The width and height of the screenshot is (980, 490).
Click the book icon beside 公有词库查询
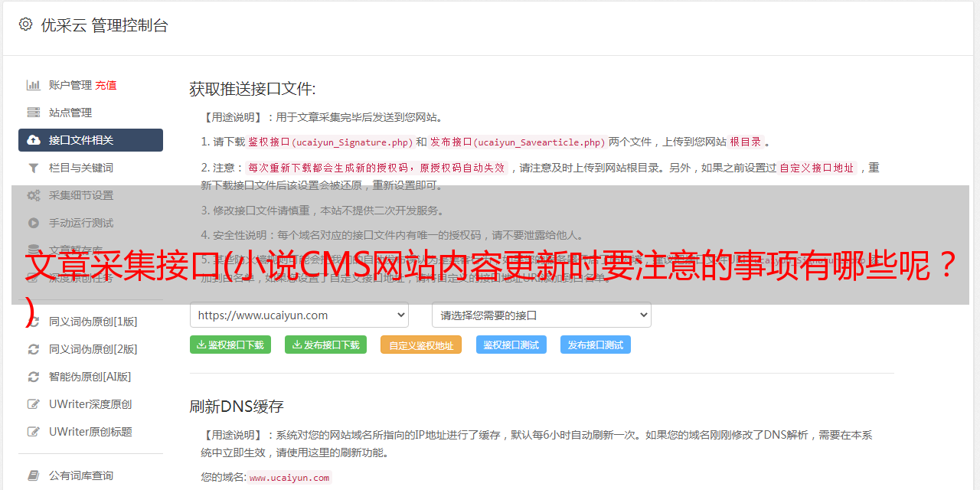[34, 475]
